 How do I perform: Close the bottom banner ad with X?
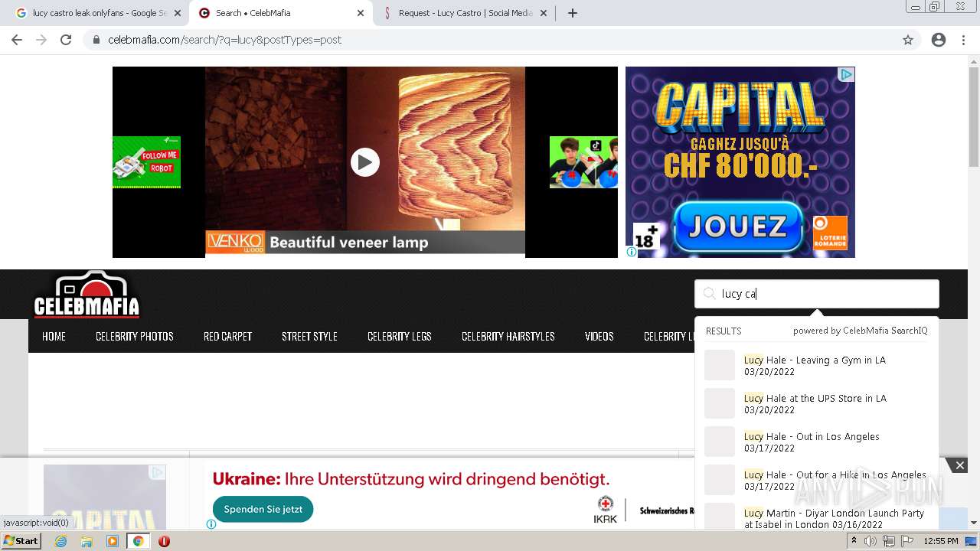coord(959,465)
